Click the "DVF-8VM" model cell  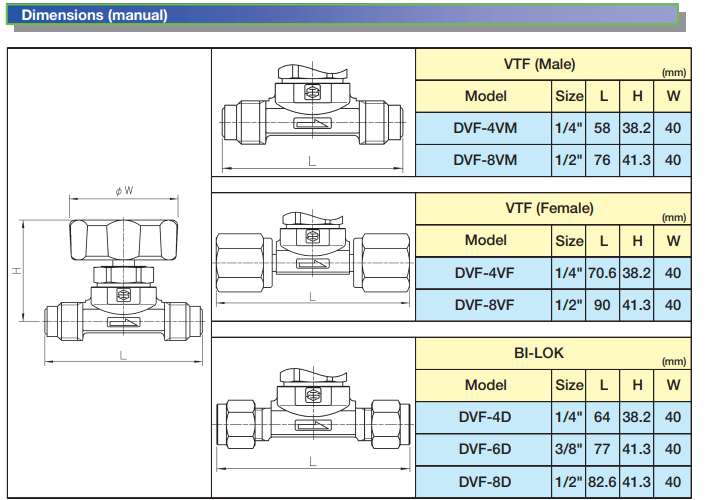[x=485, y=160]
